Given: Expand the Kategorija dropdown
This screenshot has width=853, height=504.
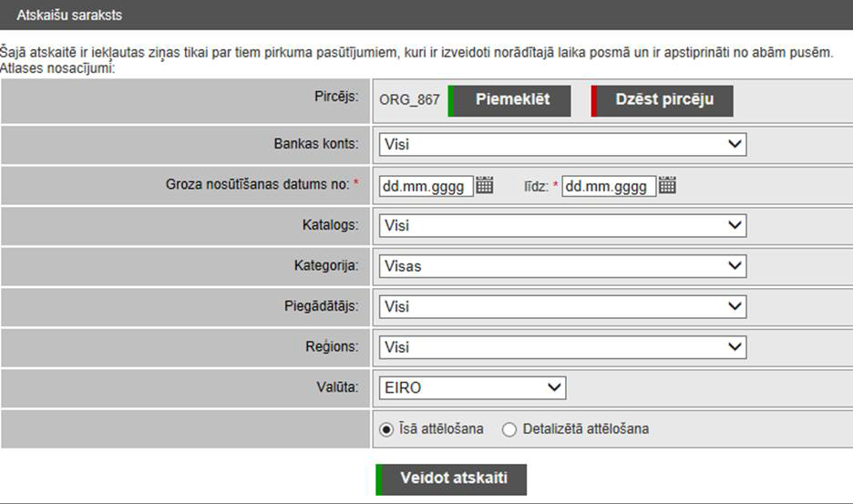Looking at the screenshot, I should 562,266.
